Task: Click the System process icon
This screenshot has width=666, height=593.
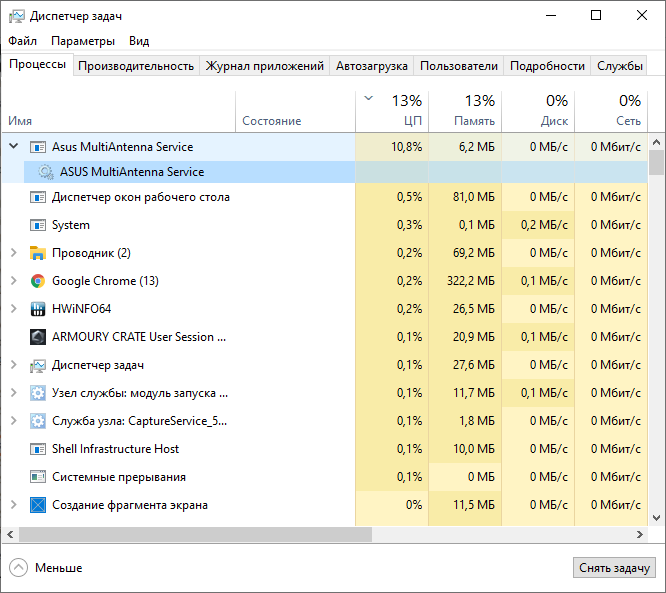Action: [x=38, y=225]
